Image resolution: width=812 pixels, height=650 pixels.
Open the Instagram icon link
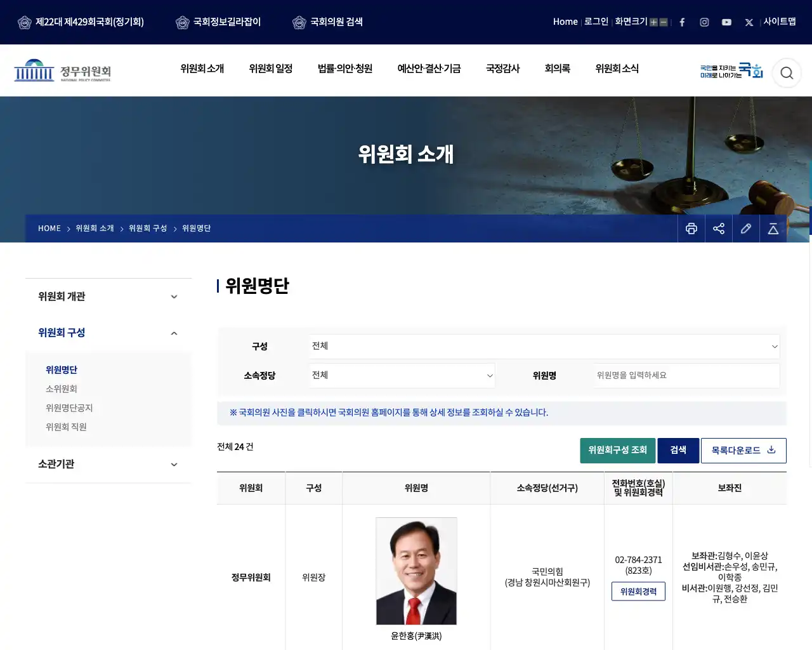704,22
